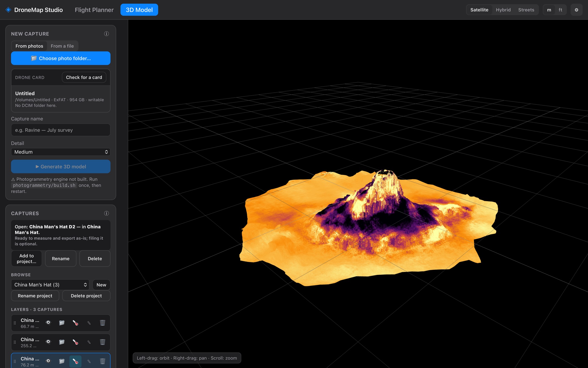The width and height of the screenshot is (588, 368).
Task: Click Add to project button
Action: pos(26,259)
